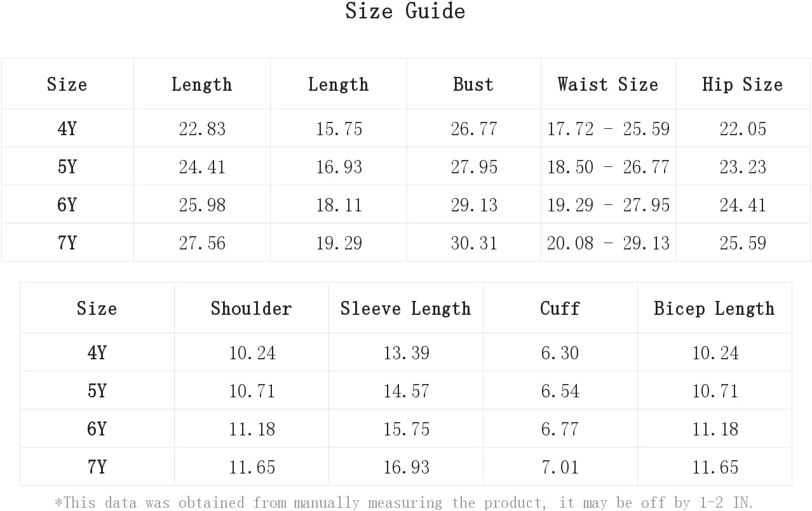Click the Waist Size column header
This screenshot has width=812, height=511.
point(608,84)
